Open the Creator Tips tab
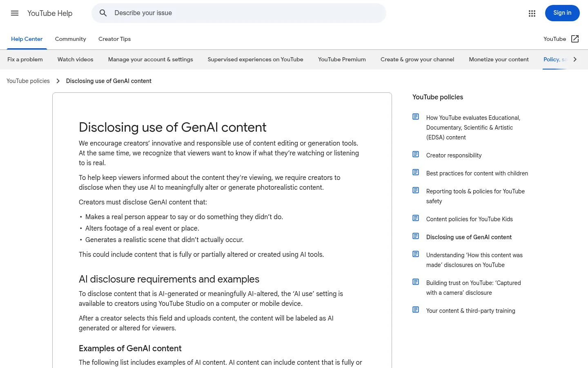The image size is (588, 368). coord(115,39)
